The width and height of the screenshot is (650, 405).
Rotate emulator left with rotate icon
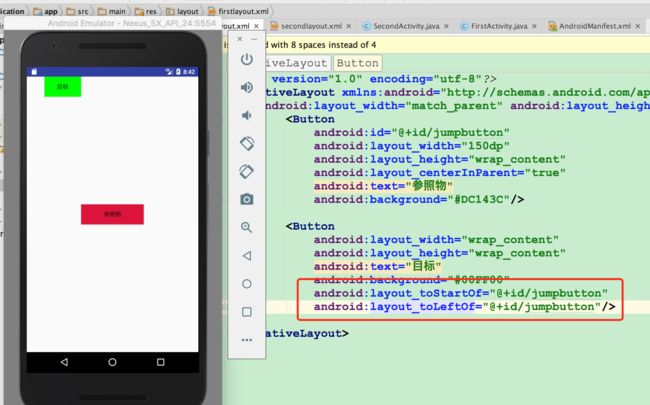(247, 143)
